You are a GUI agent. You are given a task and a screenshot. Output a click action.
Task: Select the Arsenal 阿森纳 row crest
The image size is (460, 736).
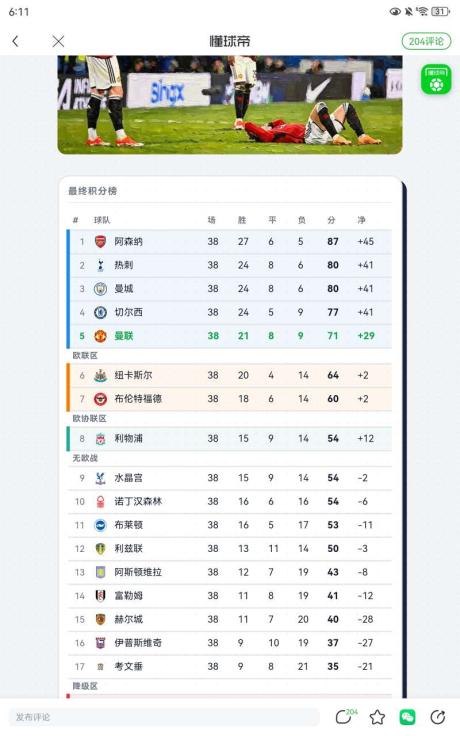point(100,242)
